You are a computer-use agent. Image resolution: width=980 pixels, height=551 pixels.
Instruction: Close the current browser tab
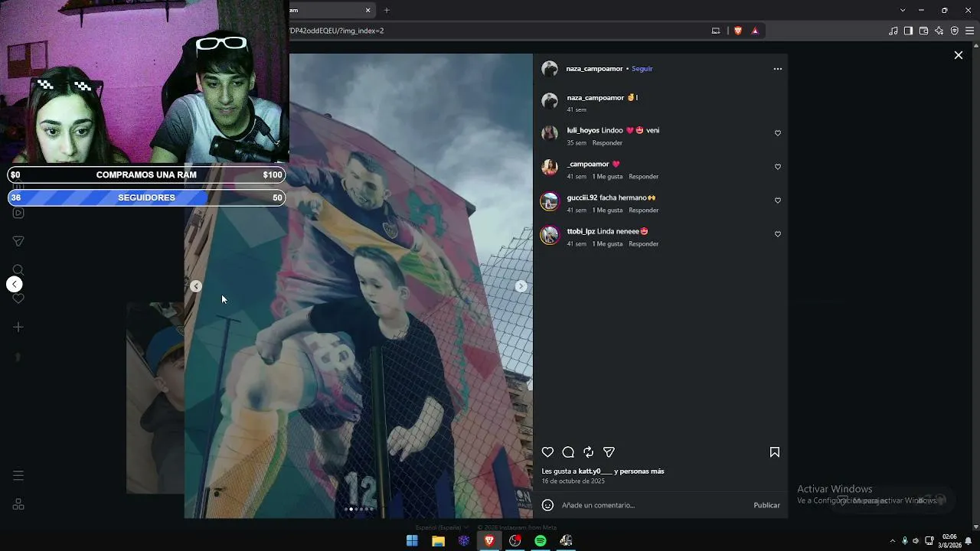pyautogui.click(x=367, y=10)
